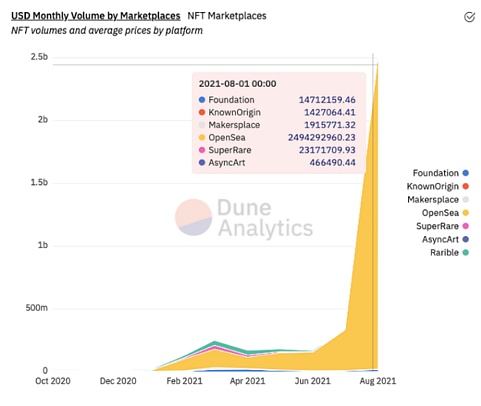481x406 pixels.
Task: Toggle Foundation series in legend
Action: tap(440, 173)
